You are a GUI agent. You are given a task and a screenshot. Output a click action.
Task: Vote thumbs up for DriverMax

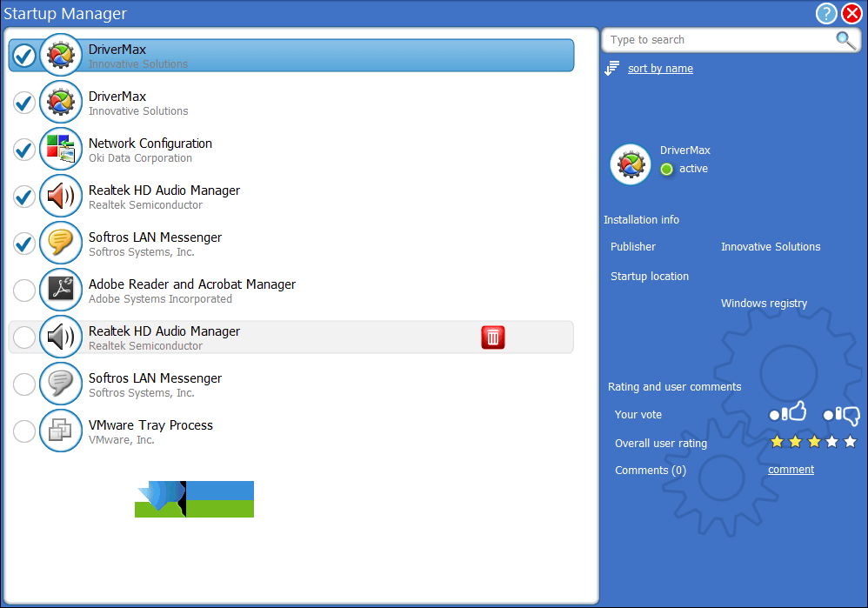pos(788,412)
